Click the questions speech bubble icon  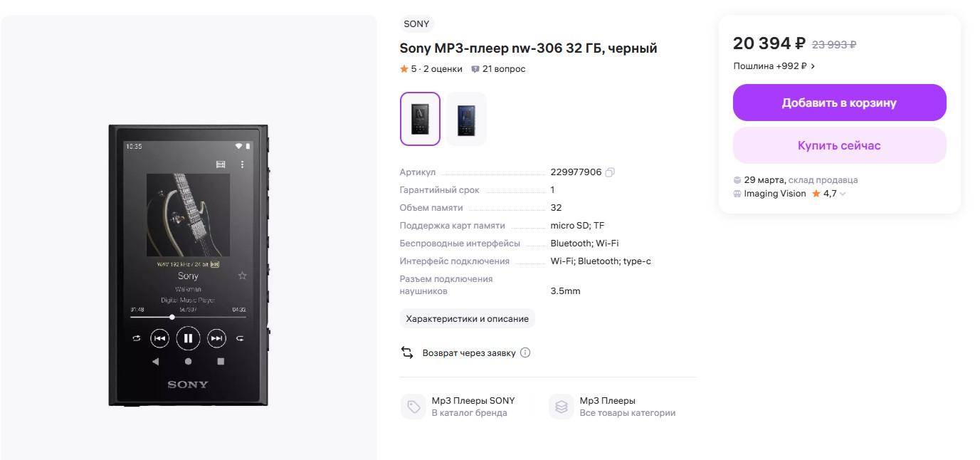coord(475,69)
